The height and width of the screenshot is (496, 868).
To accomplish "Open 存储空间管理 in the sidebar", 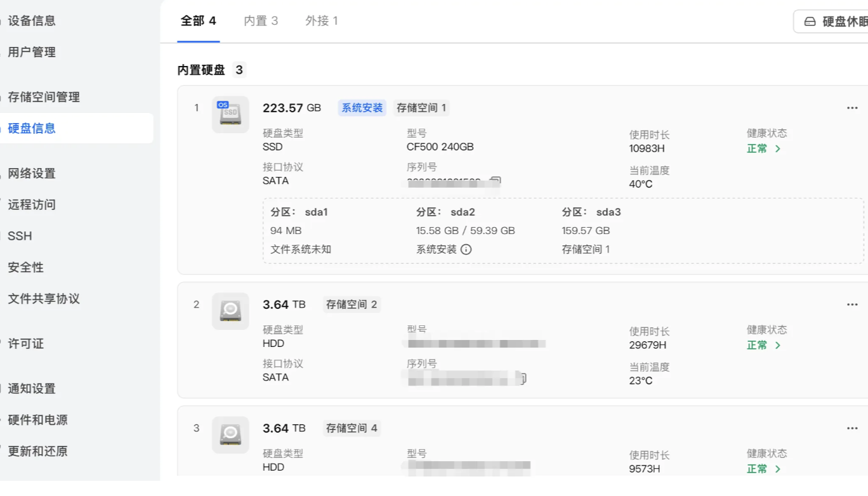I will coord(44,97).
